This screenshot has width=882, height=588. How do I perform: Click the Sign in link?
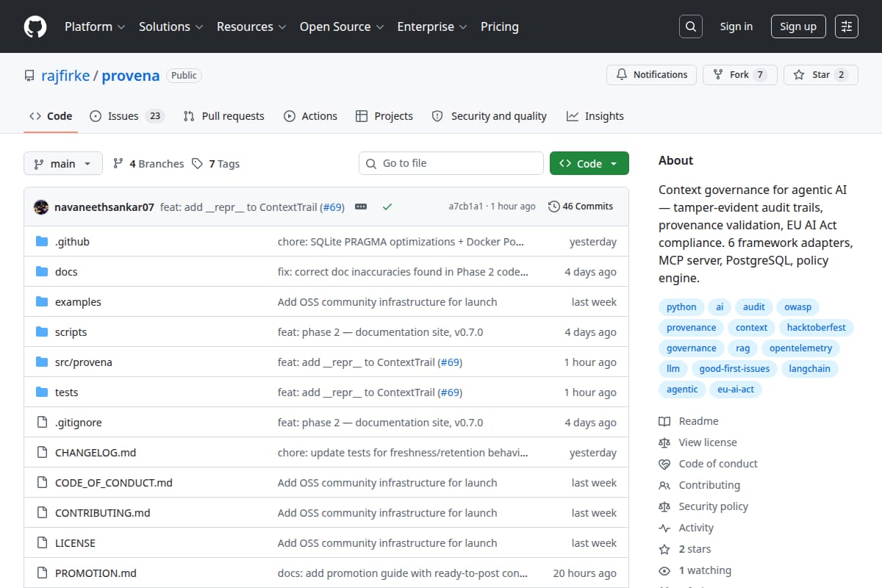pos(736,26)
